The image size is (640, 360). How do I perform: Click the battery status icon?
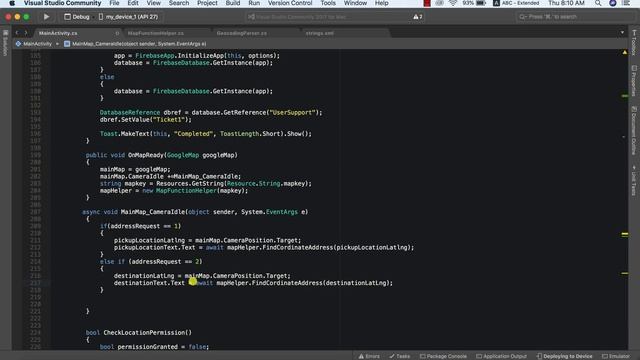pos(481,3)
